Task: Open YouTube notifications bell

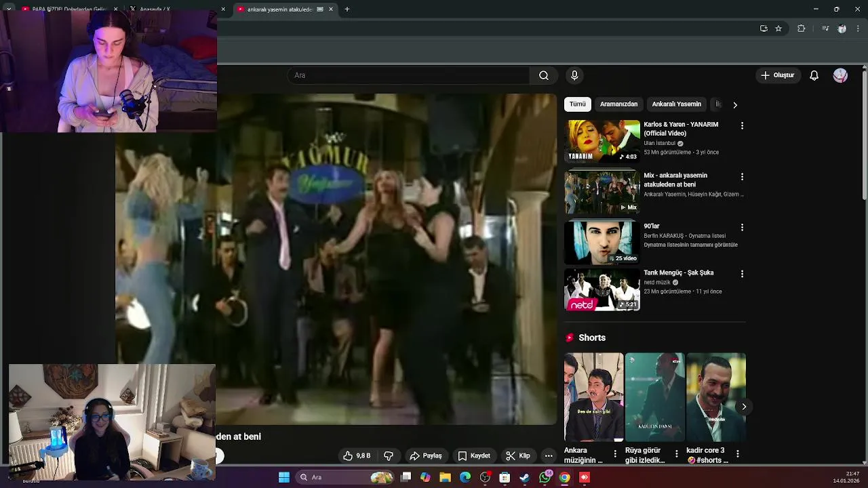Action: point(814,75)
